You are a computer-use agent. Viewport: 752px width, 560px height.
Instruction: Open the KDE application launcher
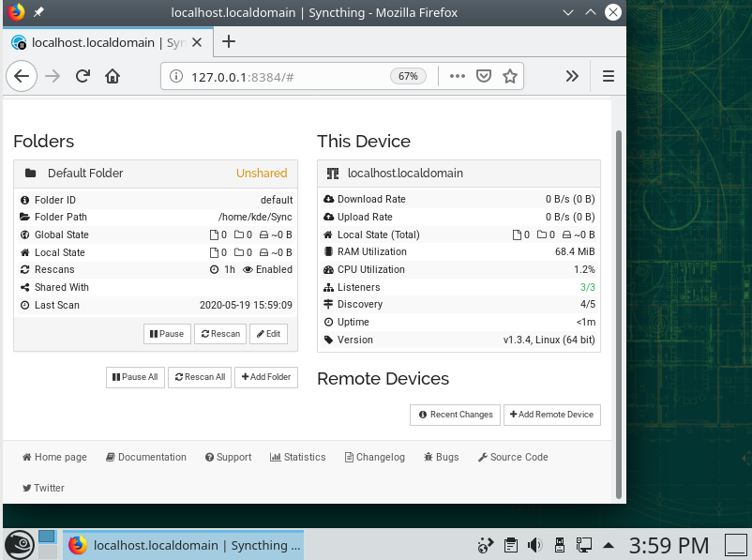click(x=19, y=545)
